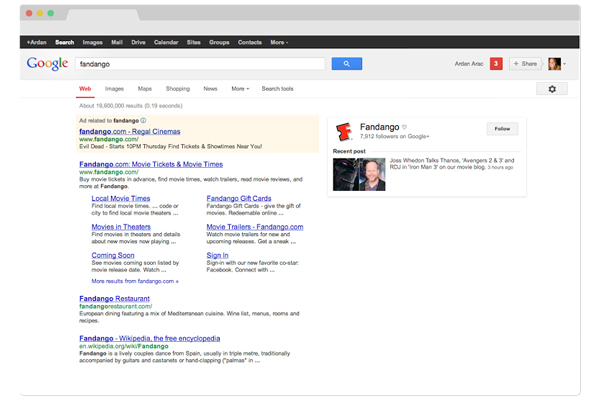Open the Fandango Restaurant result
This screenshot has height=400, width=595.
click(x=114, y=299)
